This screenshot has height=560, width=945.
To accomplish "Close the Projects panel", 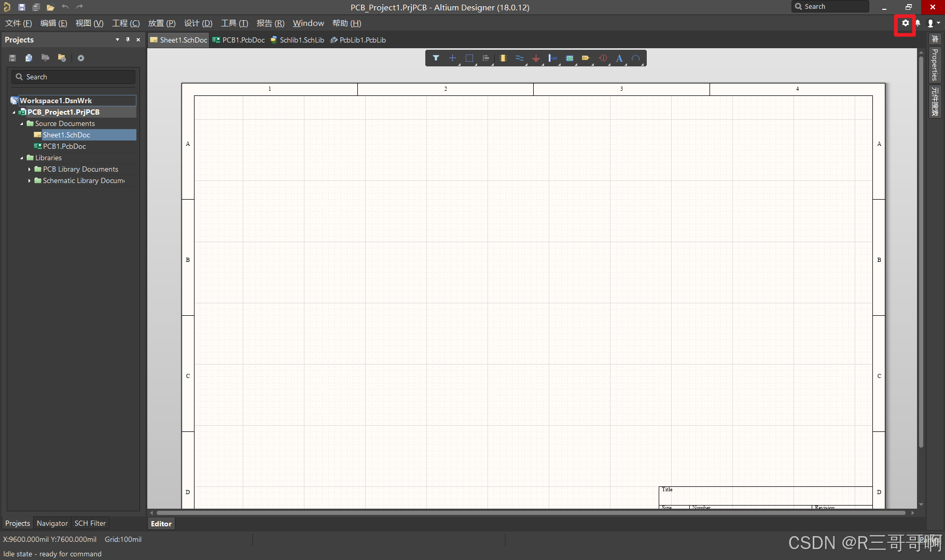I will (x=138, y=40).
